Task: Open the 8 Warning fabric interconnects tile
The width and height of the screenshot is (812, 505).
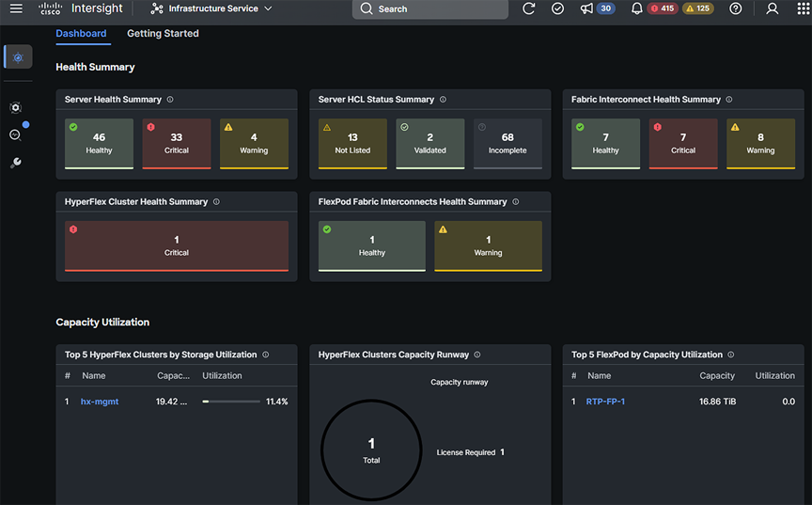Action: [760, 144]
